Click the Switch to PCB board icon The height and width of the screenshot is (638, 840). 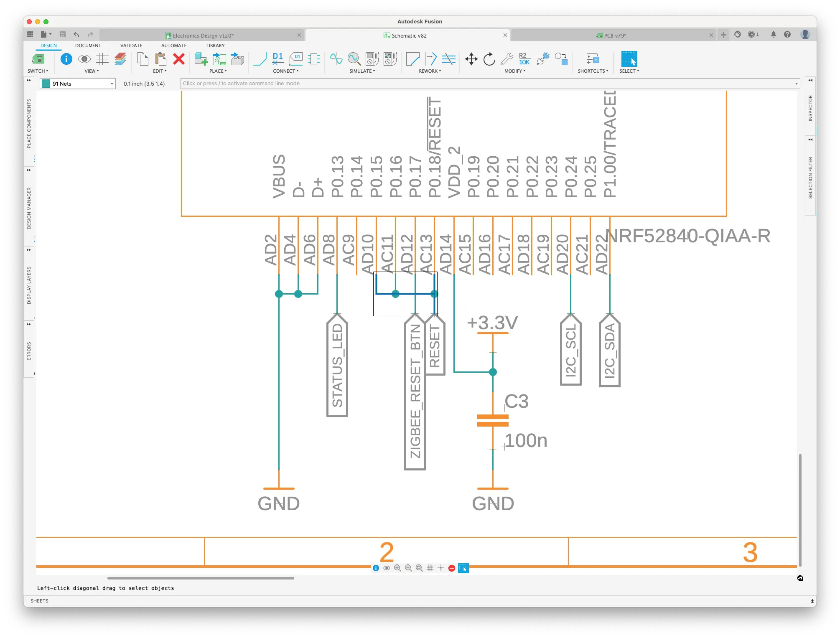pos(38,59)
